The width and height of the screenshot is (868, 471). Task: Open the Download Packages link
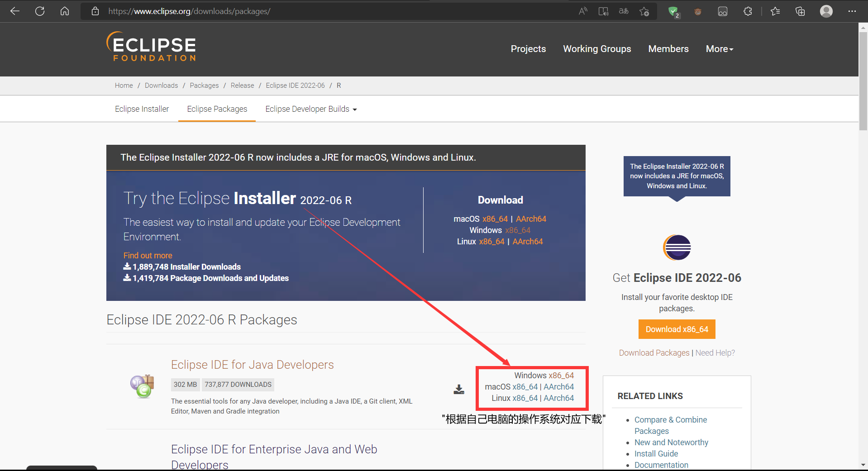[x=654, y=353]
